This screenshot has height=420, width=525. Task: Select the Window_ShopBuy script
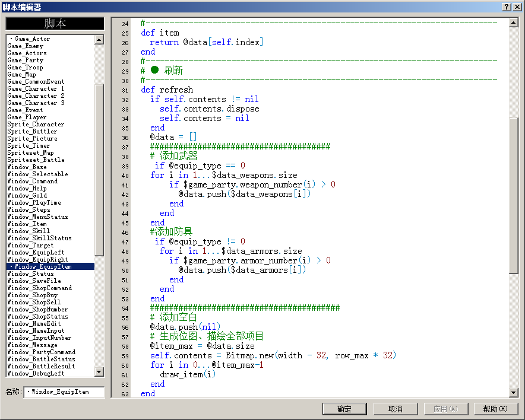pos(50,295)
